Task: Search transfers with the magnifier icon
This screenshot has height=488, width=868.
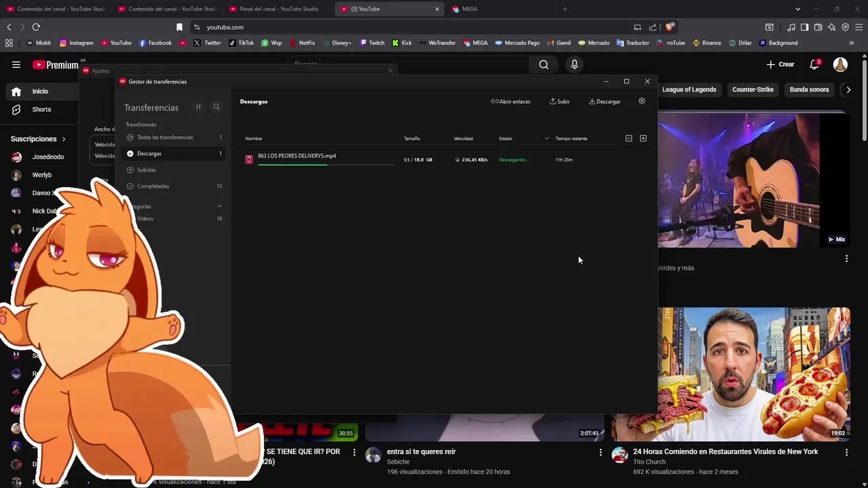Action: pos(216,107)
